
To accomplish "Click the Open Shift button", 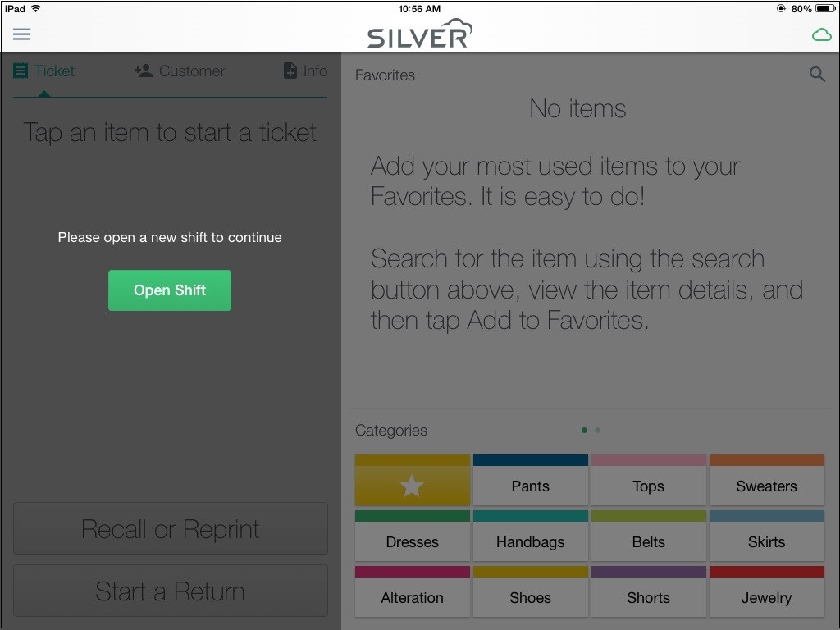I will point(170,290).
